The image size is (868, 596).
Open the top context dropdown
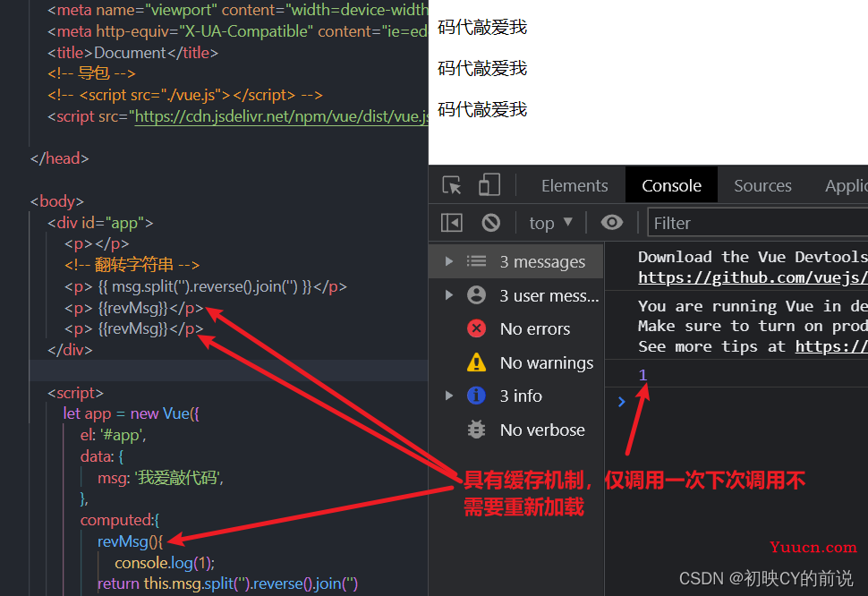550,223
